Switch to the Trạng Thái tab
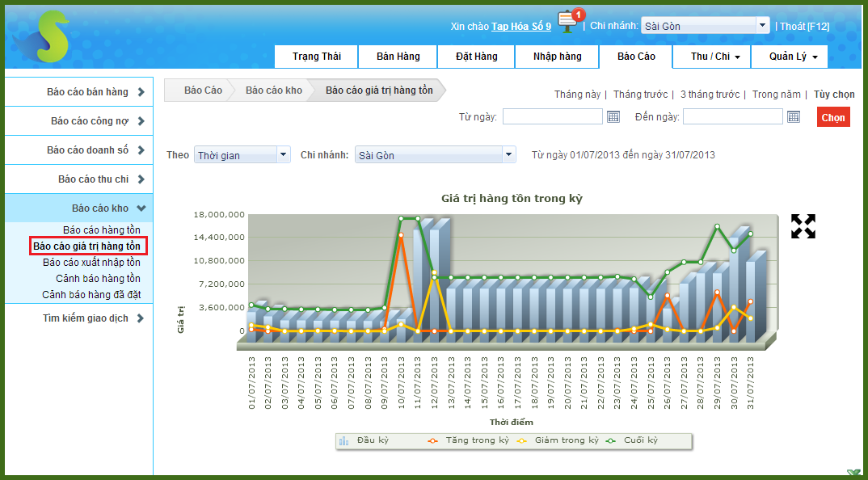868x480 pixels. tap(317, 57)
